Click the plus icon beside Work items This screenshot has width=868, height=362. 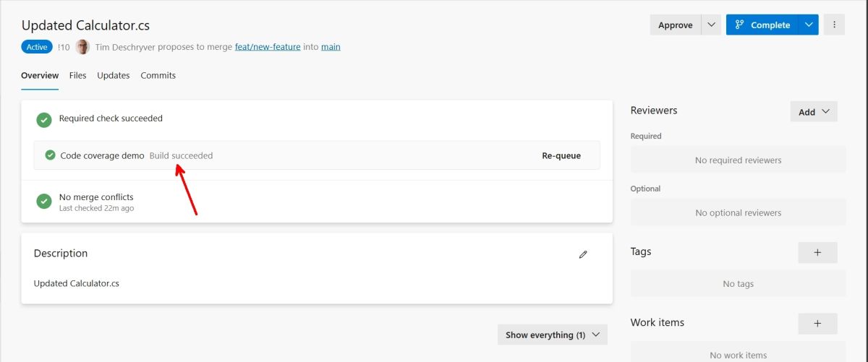tap(817, 323)
